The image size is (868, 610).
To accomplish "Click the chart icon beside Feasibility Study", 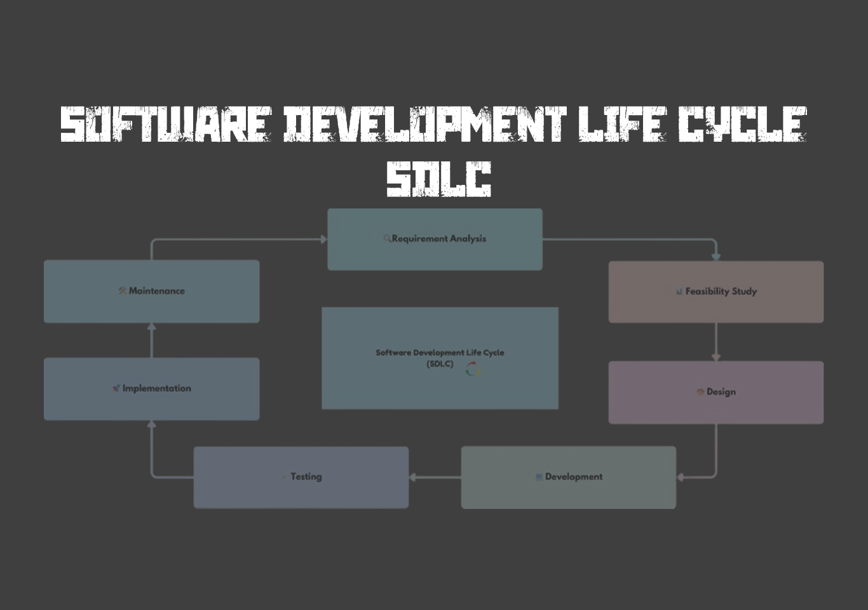I will 679,292.
